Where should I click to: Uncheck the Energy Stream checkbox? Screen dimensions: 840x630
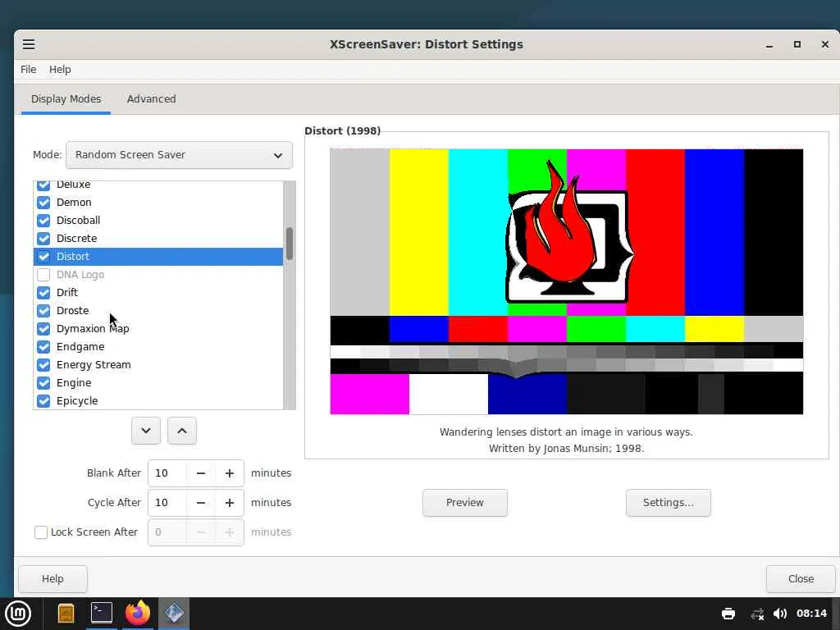pyautogui.click(x=43, y=365)
